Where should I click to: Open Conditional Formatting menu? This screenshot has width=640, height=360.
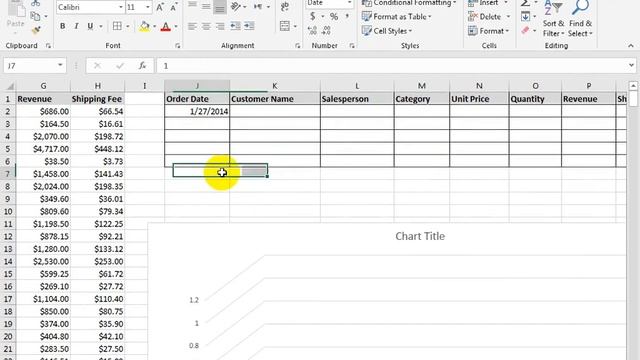coord(409,3)
